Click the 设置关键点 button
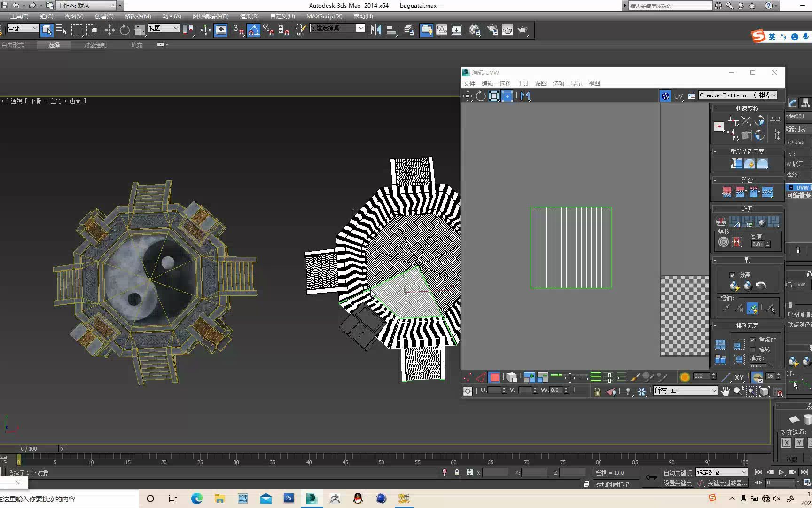The width and height of the screenshot is (812, 508). click(x=678, y=483)
